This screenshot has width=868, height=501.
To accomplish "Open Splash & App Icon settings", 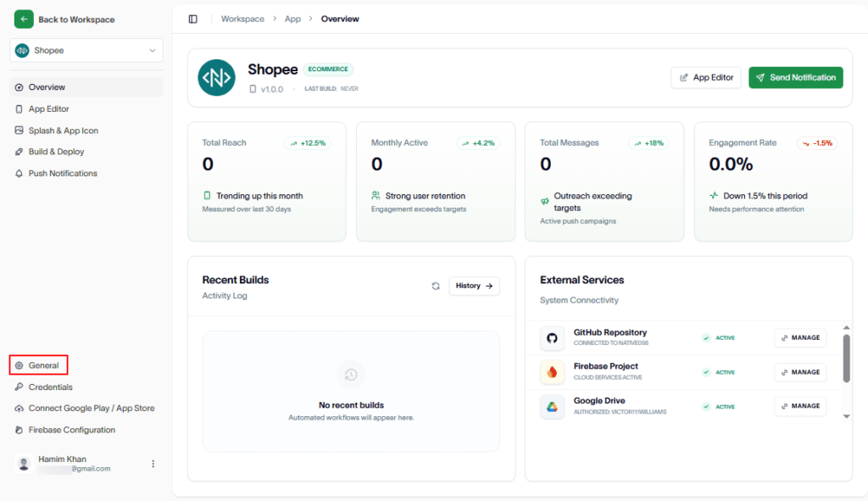I will [86, 131].
